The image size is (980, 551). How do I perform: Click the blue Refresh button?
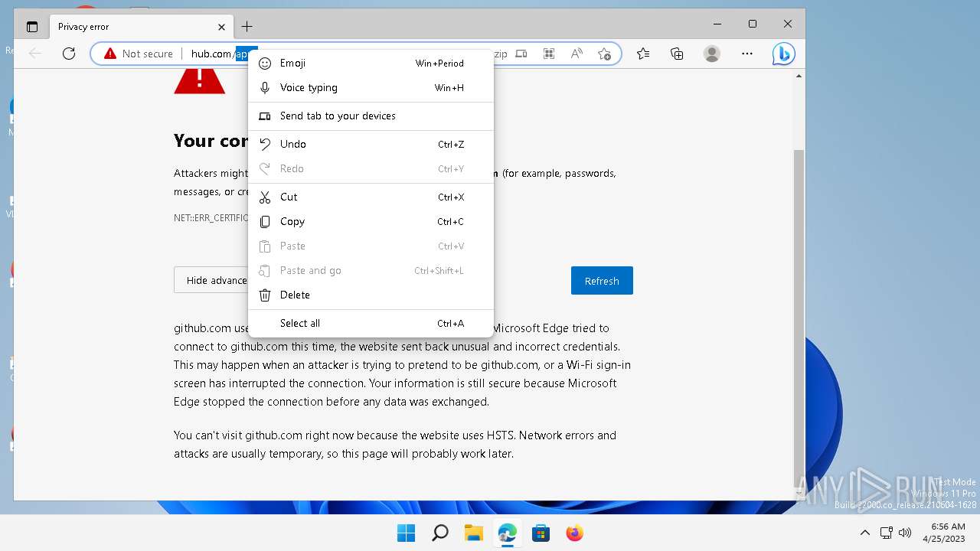602,281
